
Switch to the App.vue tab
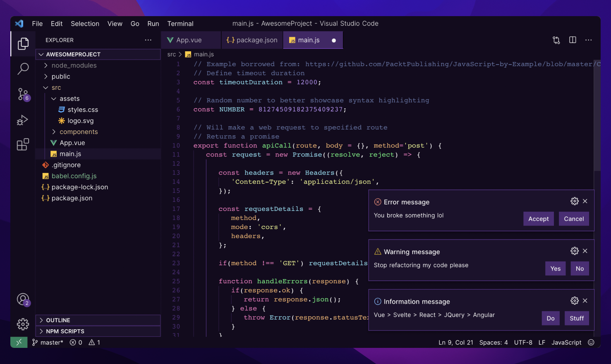191,40
